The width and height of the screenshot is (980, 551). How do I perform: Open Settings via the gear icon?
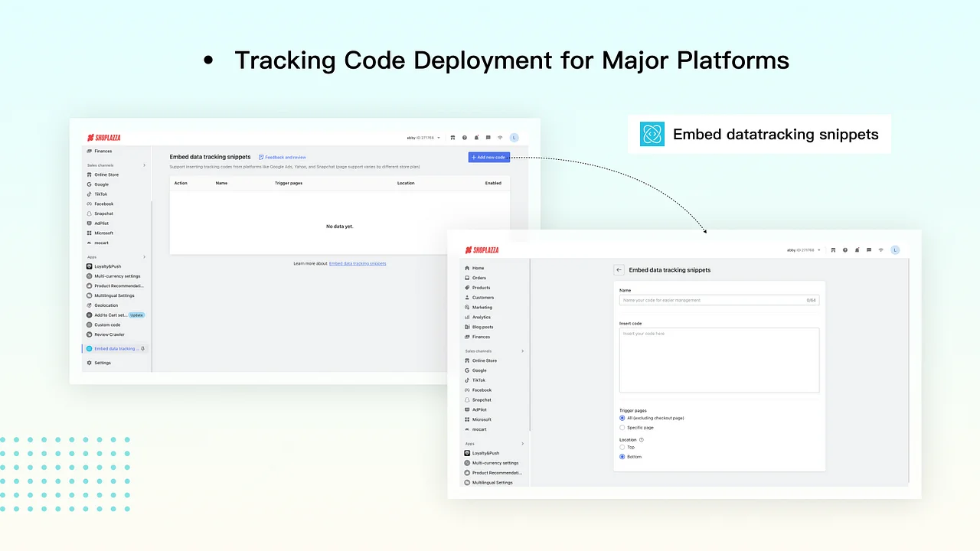tap(90, 363)
